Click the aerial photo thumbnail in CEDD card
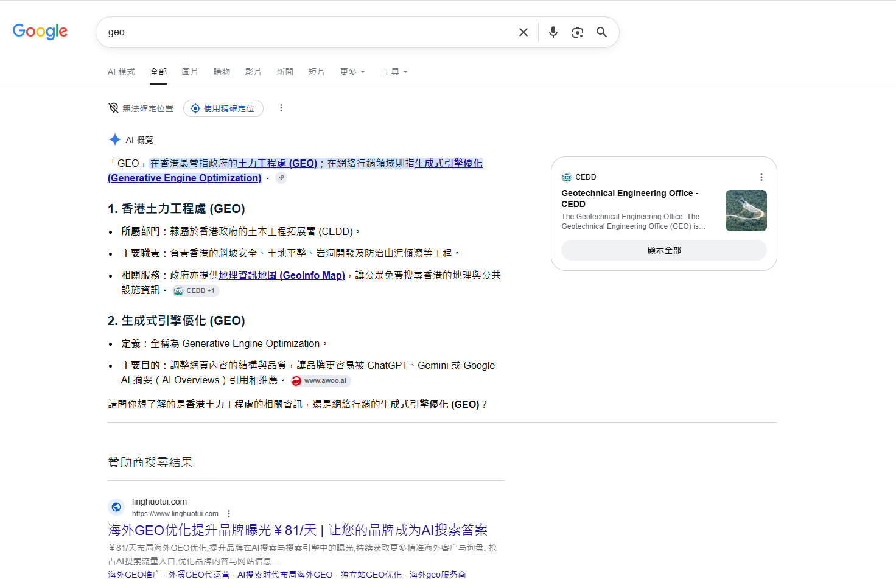 click(746, 211)
